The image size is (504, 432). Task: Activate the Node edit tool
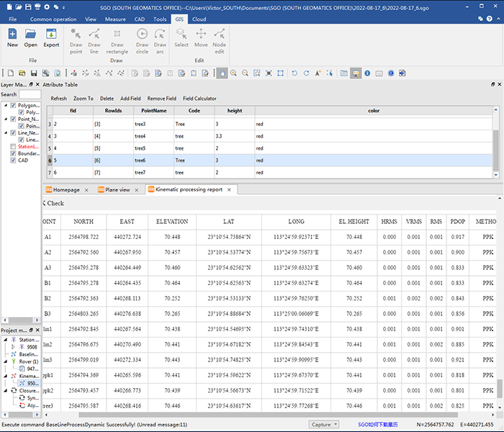click(219, 41)
